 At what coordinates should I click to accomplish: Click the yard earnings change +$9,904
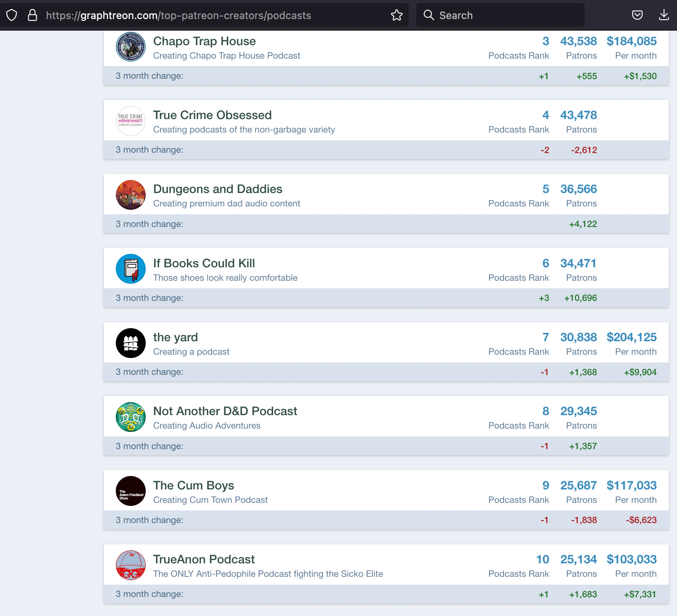[640, 372]
